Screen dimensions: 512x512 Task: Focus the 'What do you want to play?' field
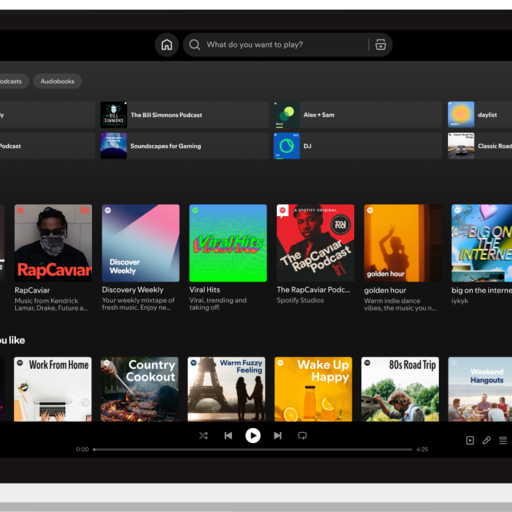click(x=287, y=45)
